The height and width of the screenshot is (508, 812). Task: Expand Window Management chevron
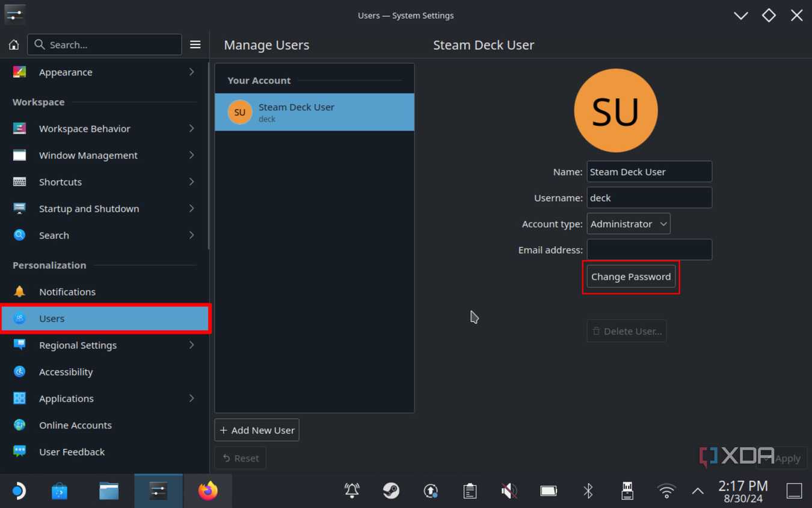click(x=191, y=155)
